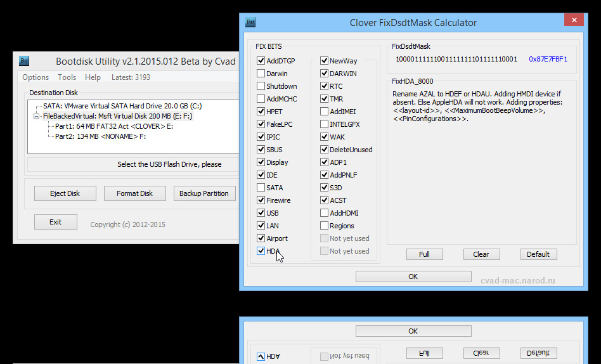Click Bootdisk Utility title bar app icon

pyautogui.click(x=23, y=61)
